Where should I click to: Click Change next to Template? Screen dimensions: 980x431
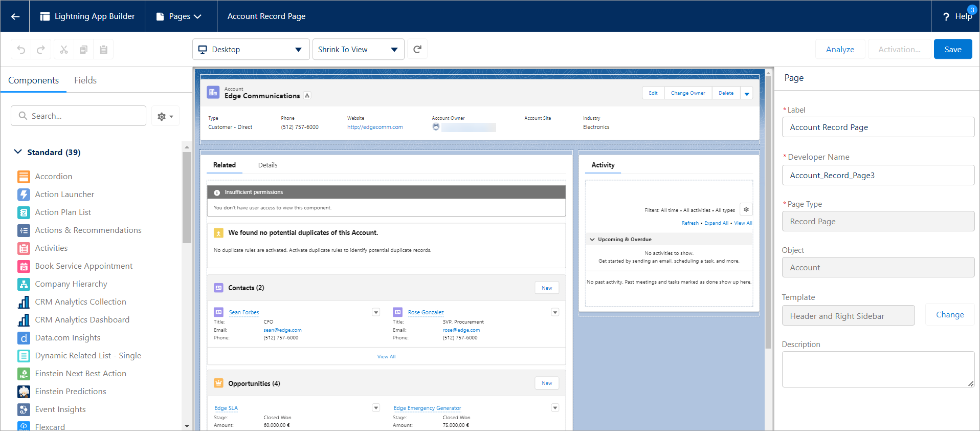click(x=950, y=315)
